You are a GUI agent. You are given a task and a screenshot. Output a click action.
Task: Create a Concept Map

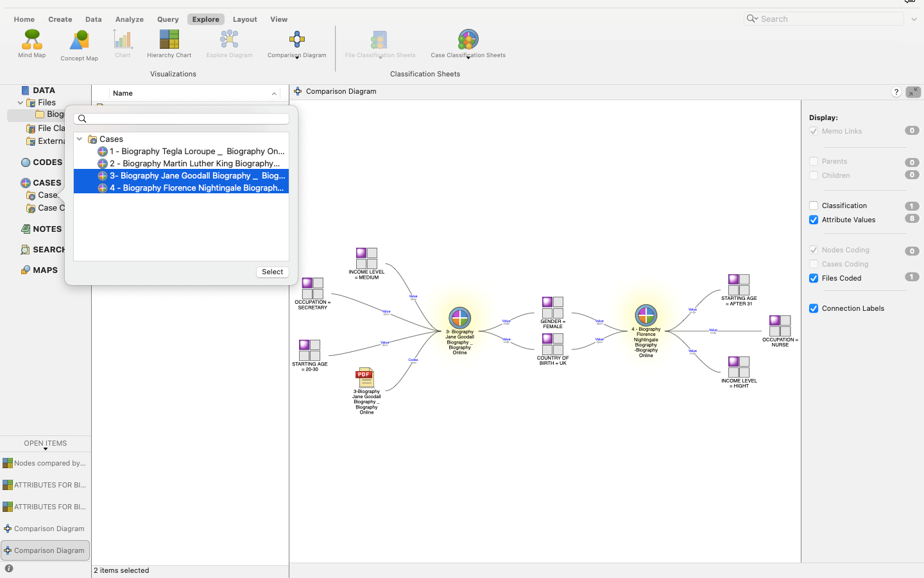click(79, 45)
